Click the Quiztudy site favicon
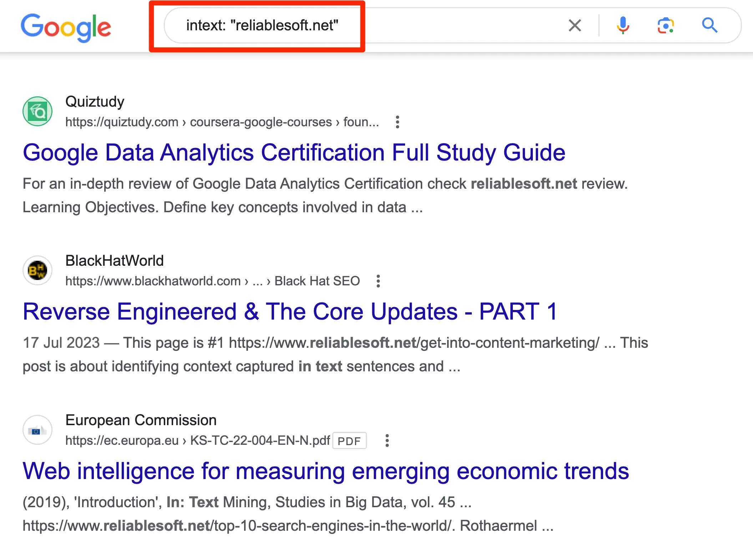The height and width of the screenshot is (560, 753). pyautogui.click(x=37, y=111)
